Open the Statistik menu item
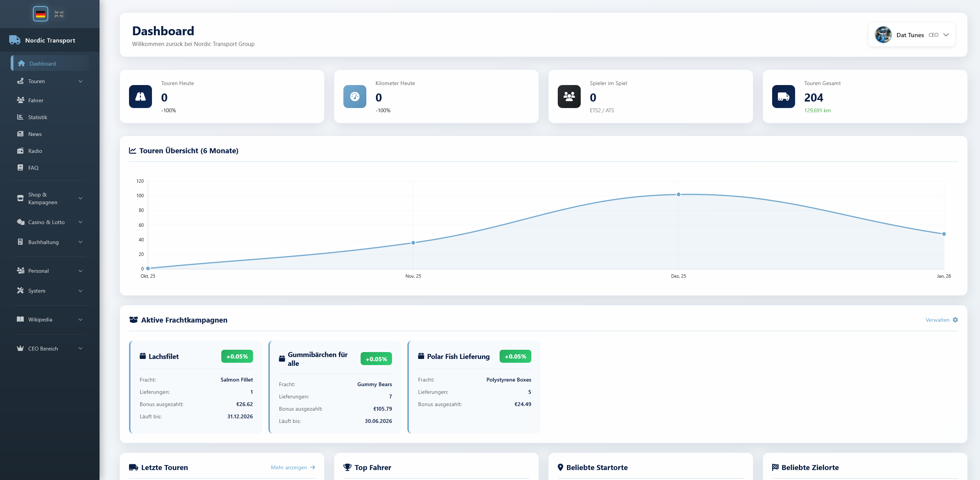 point(38,117)
